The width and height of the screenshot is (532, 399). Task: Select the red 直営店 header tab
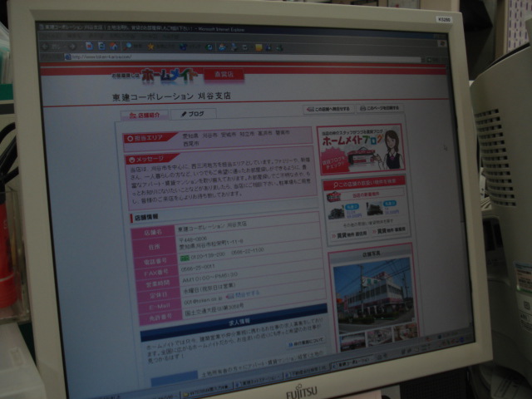click(224, 74)
